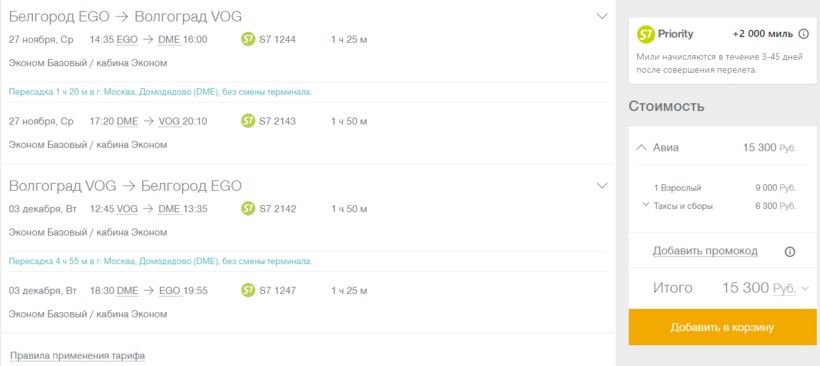Viewport: 820px width, 366px height.
Task: Collapse the Волгоград → Белгород flight section
Action: click(602, 186)
